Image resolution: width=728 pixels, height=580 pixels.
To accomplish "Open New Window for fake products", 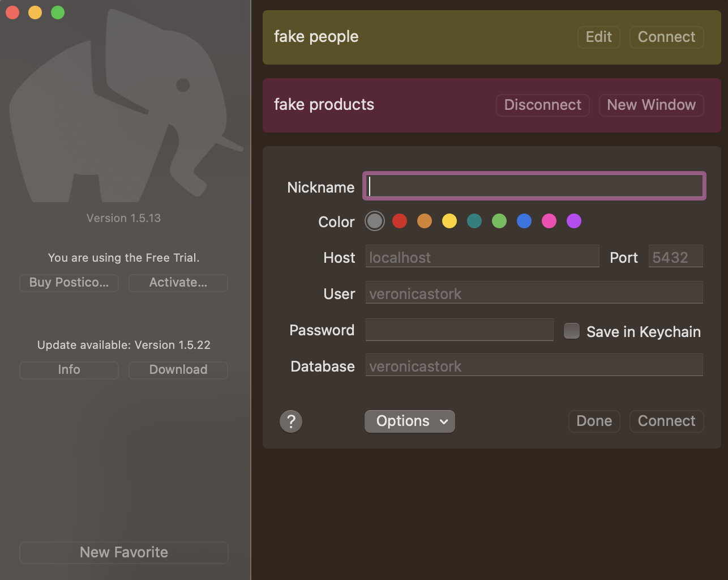I will (652, 105).
